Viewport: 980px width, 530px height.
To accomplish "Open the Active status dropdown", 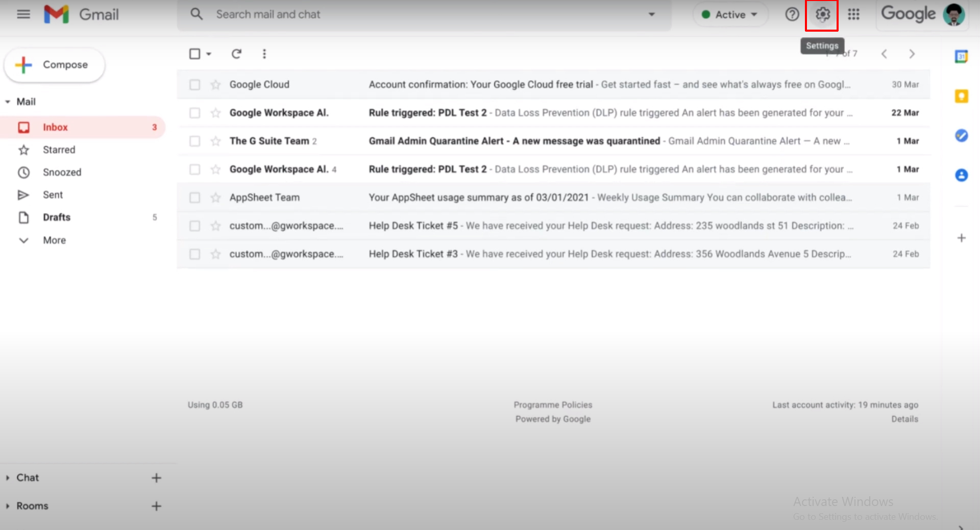I will tap(730, 14).
